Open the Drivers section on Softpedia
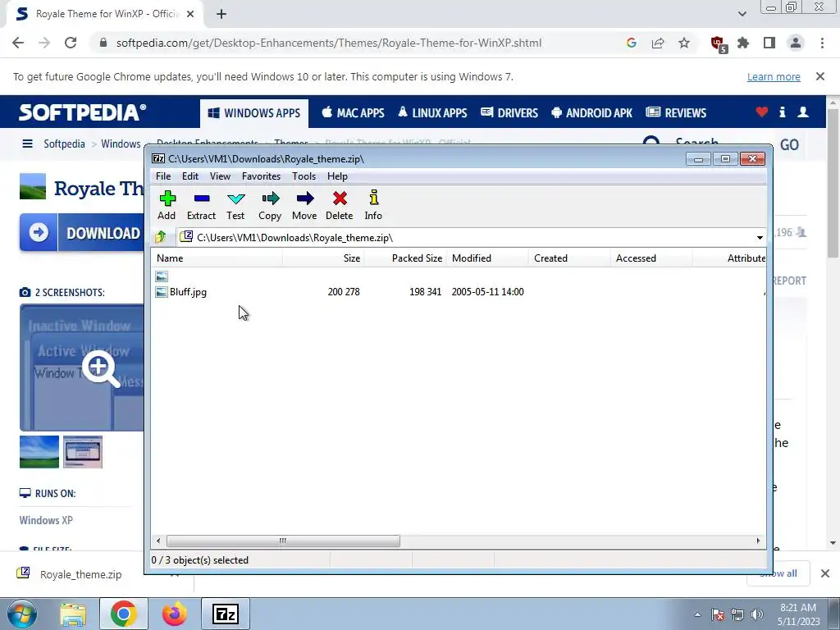 click(x=509, y=113)
